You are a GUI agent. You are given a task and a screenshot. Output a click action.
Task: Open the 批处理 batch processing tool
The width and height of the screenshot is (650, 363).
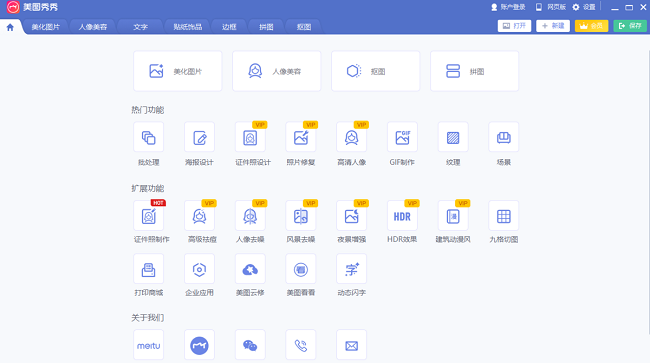click(x=148, y=137)
